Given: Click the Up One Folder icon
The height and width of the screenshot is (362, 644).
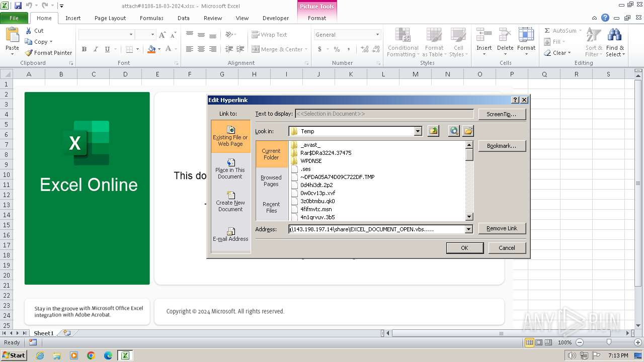Looking at the screenshot, I should pos(433,131).
